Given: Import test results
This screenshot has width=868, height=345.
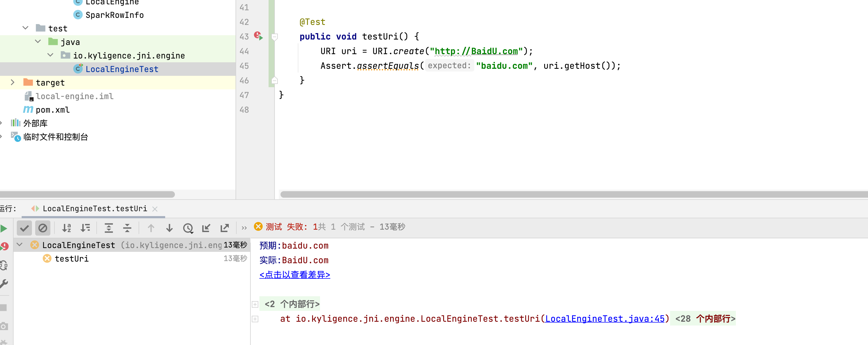Looking at the screenshot, I should 206,228.
